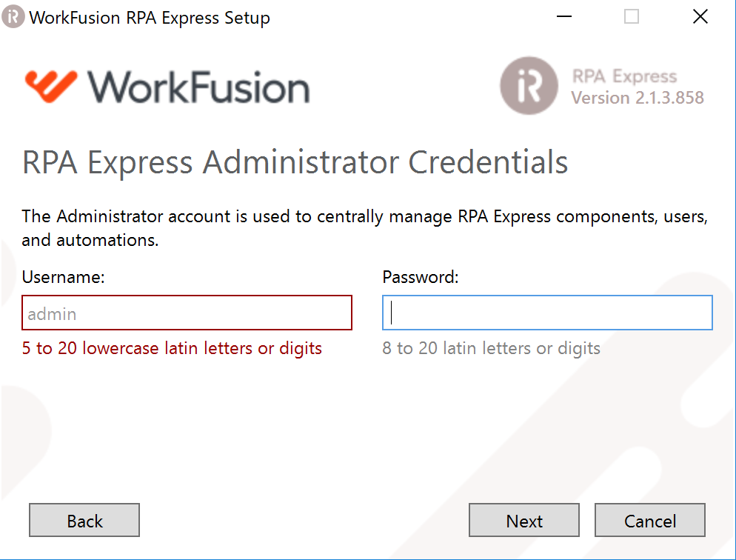The height and width of the screenshot is (560, 736).
Task: Click the password hint text
Action: 490,348
